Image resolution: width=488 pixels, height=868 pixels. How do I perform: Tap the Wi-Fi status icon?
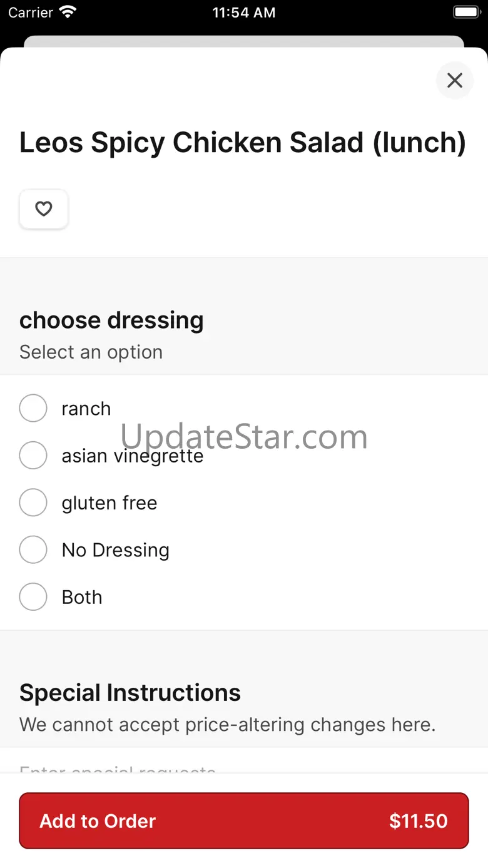tap(68, 12)
